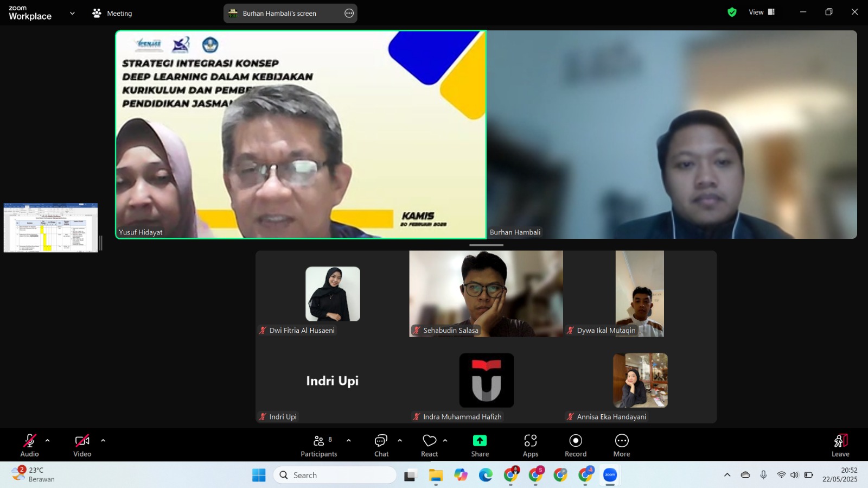
Task: Start recording the meeting
Action: click(x=576, y=445)
